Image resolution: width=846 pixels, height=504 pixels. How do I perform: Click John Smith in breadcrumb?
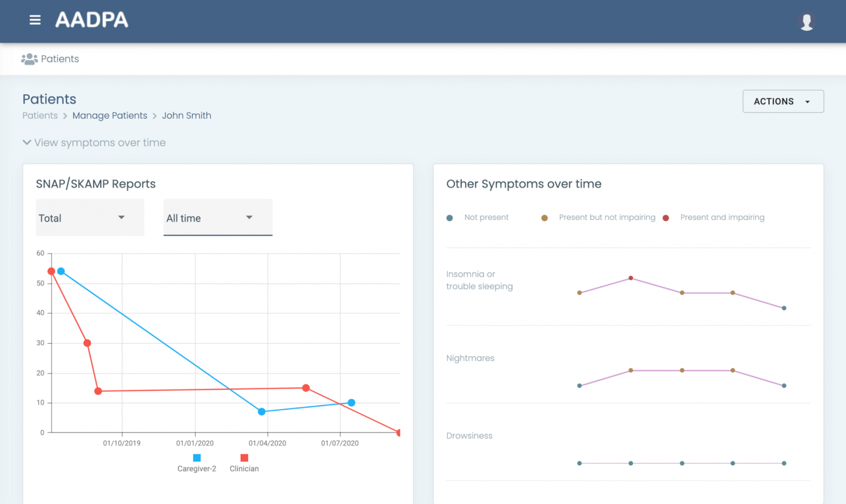coord(186,115)
